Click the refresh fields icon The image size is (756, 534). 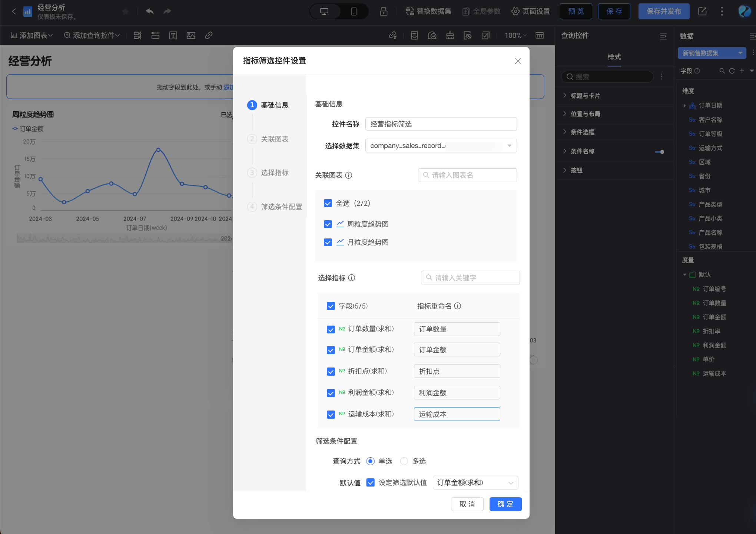tap(732, 71)
